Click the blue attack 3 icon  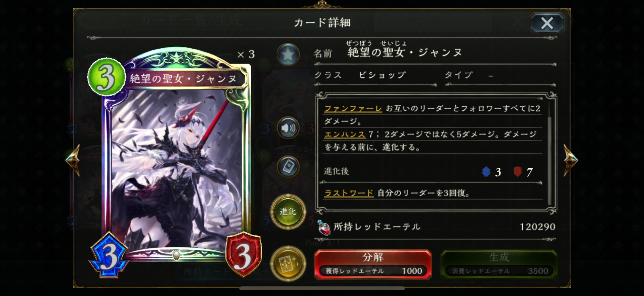[109, 255]
